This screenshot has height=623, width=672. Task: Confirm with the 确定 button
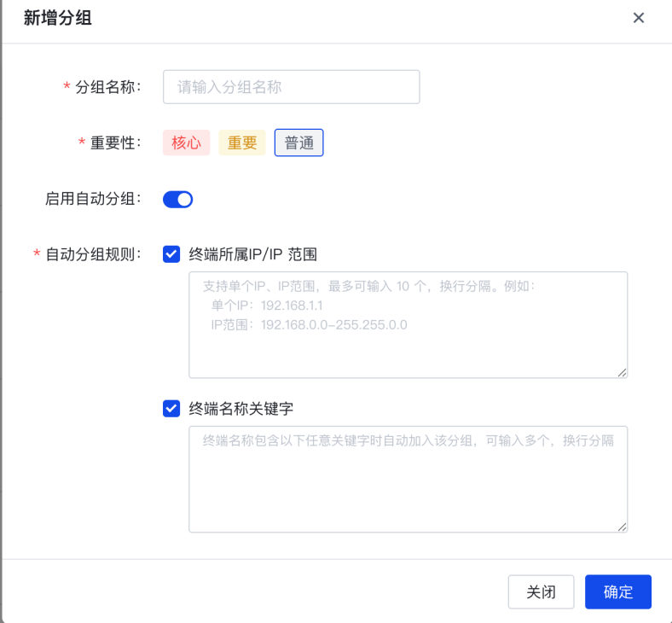pyautogui.click(x=617, y=591)
